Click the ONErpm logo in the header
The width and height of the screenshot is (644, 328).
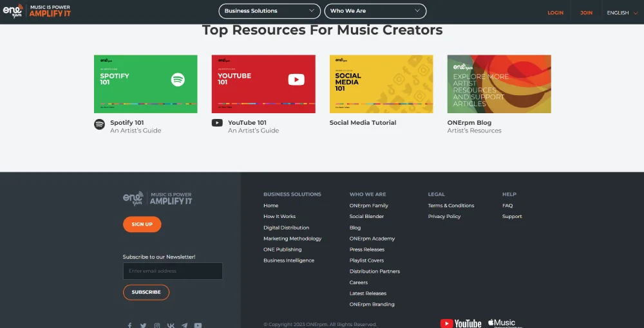pyautogui.click(x=37, y=11)
